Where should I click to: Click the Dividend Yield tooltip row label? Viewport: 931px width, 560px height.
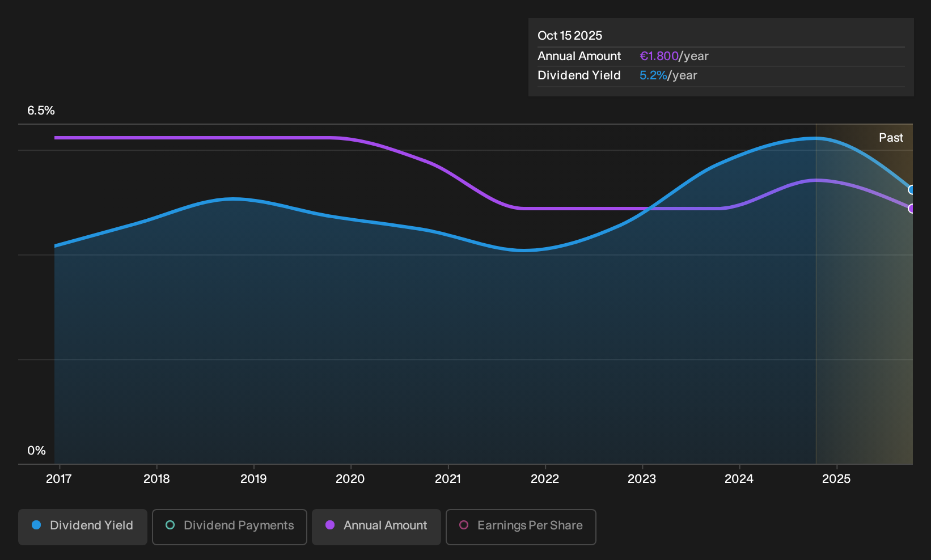coord(579,75)
